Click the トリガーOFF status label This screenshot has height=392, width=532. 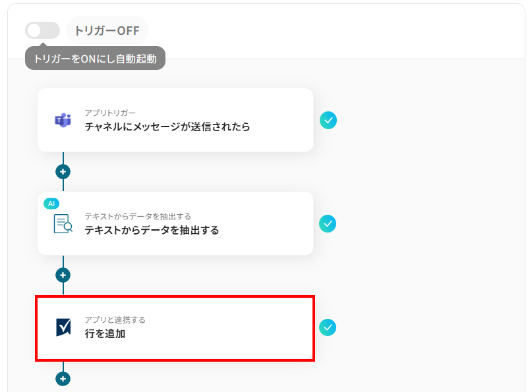pyautogui.click(x=107, y=30)
